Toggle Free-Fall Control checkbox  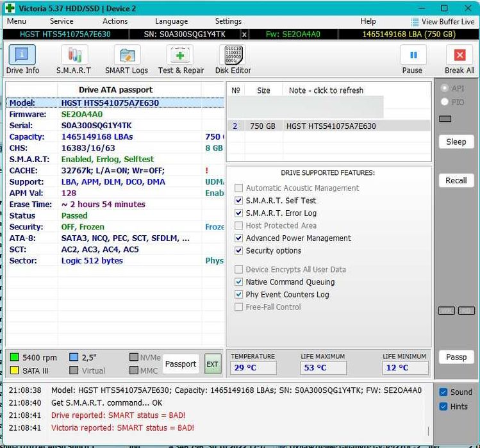238,307
